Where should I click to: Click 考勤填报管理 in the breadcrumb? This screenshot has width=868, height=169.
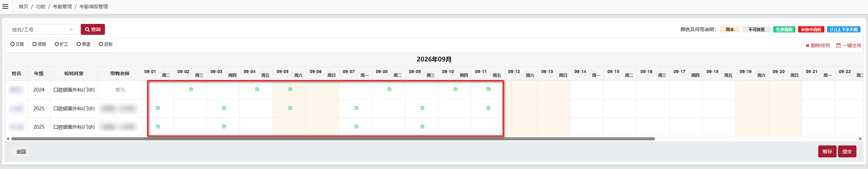tap(94, 6)
